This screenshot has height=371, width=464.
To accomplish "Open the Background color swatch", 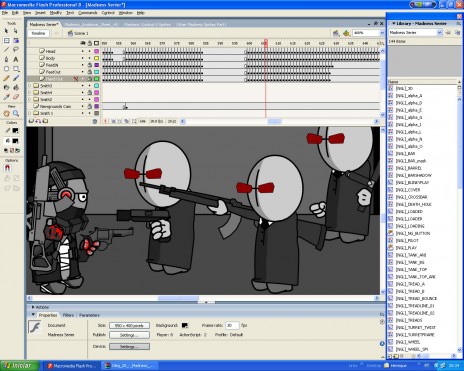I will tap(185, 325).
